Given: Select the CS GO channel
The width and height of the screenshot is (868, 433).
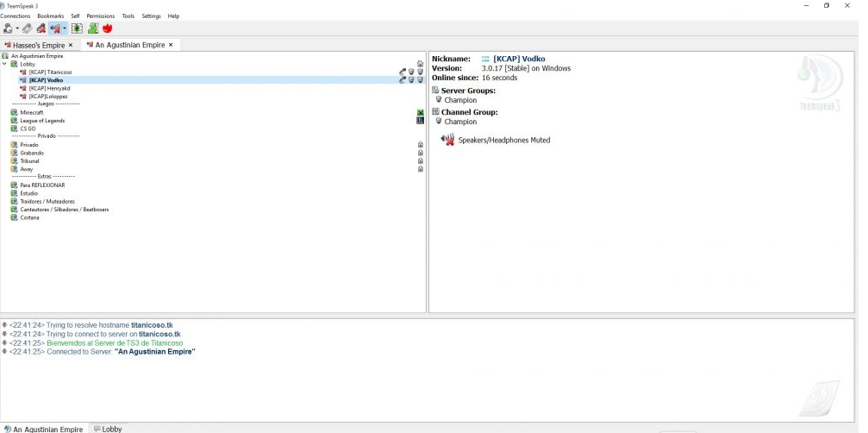Looking at the screenshot, I should [x=28, y=129].
